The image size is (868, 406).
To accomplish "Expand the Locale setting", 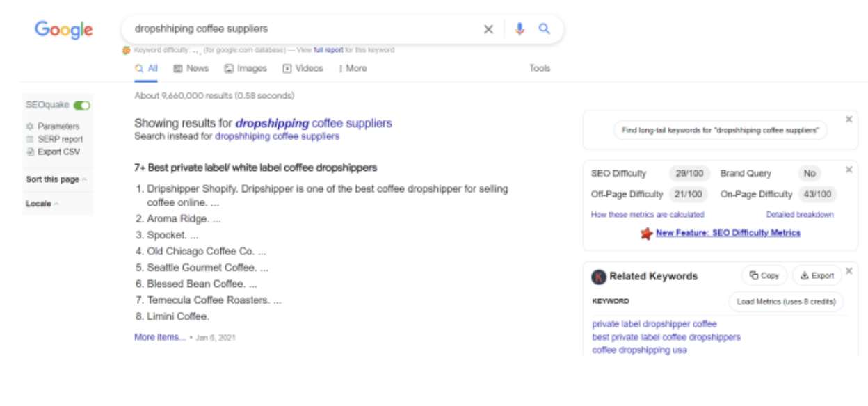I will click(42, 204).
